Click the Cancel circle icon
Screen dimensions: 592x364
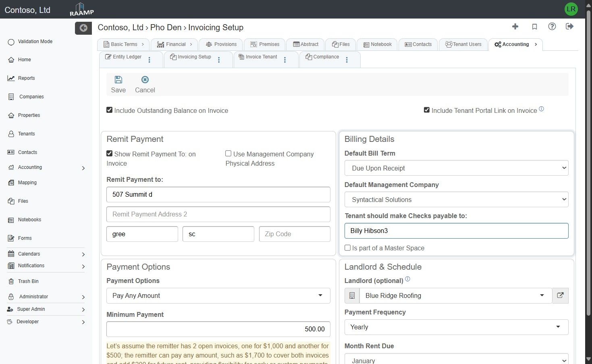145,80
